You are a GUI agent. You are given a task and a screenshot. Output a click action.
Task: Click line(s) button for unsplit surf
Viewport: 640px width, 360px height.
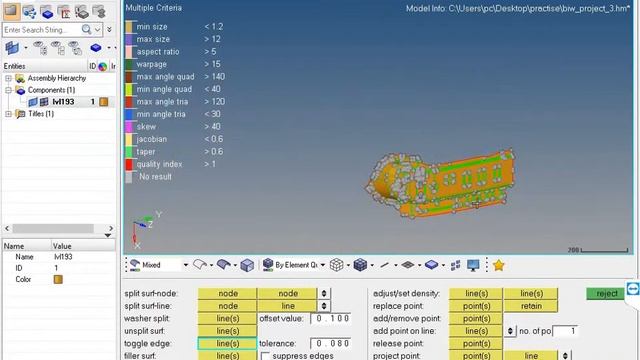point(227,331)
